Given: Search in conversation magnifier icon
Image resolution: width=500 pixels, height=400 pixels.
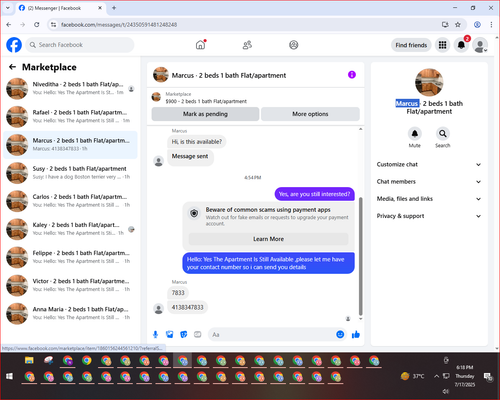Looking at the screenshot, I should (x=443, y=134).
